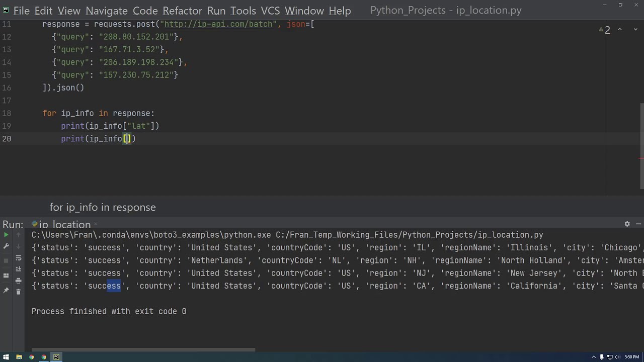
Task: Place cursor in "208.80.152.201" query string
Action: tap(136, 37)
